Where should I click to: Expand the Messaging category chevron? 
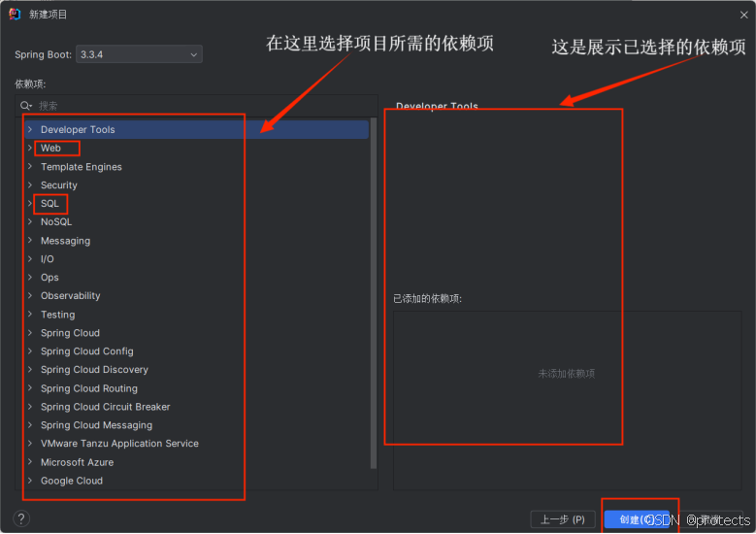pyautogui.click(x=30, y=240)
